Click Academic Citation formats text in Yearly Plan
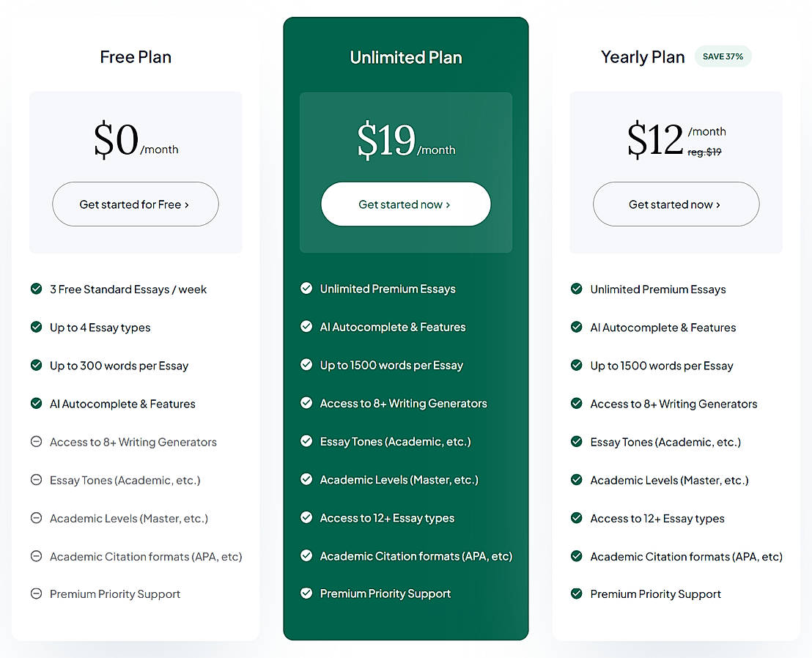812x658 pixels. [x=686, y=557]
